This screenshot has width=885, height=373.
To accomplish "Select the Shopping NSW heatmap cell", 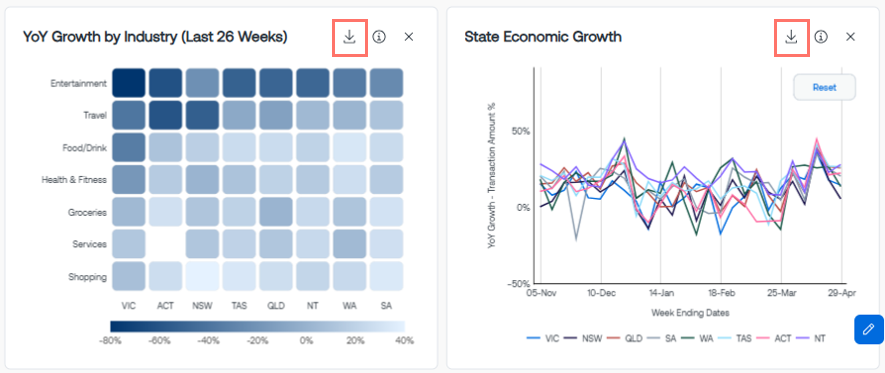I will tap(203, 276).
